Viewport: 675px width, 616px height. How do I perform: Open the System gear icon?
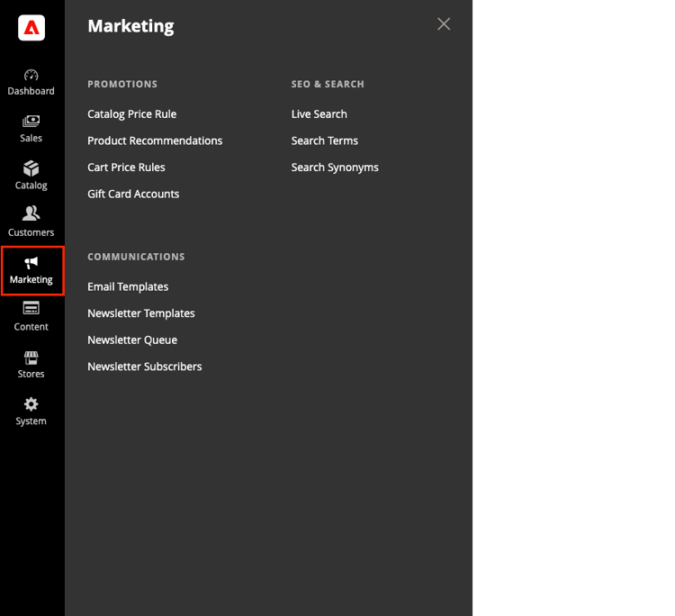[x=31, y=404]
